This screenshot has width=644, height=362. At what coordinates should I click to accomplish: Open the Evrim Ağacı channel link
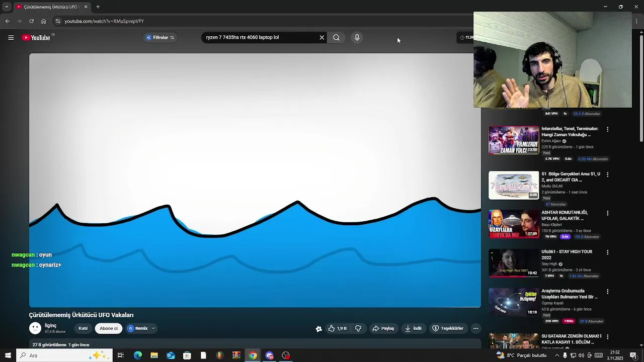point(551,141)
